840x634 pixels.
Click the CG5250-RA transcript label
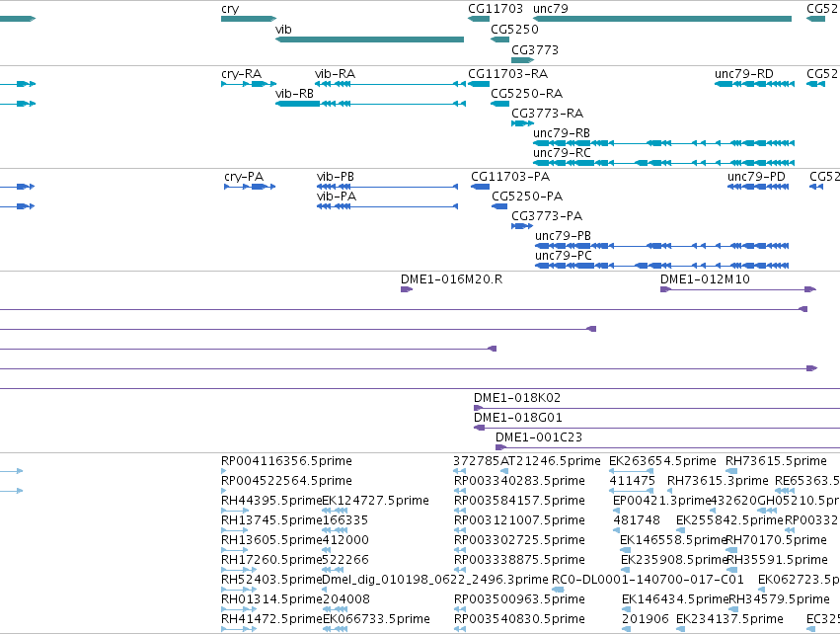tap(527, 93)
